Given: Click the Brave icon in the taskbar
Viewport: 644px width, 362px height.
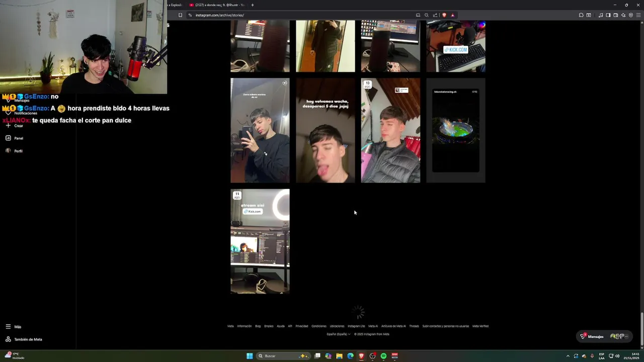Looking at the screenshot, I should 361,356.
